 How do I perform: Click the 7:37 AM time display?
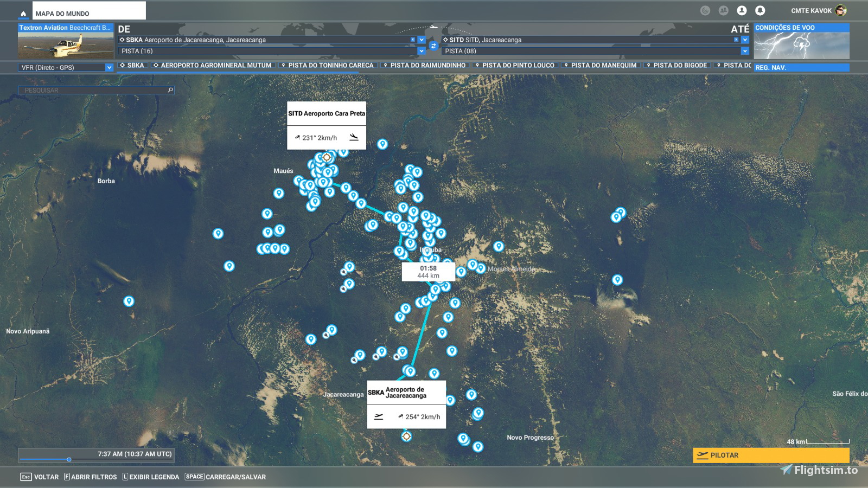pyautogui.click(x=135, y=454)
